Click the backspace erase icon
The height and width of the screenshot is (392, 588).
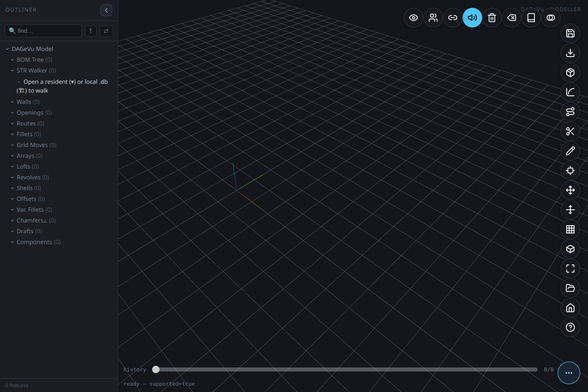[512, 18]
